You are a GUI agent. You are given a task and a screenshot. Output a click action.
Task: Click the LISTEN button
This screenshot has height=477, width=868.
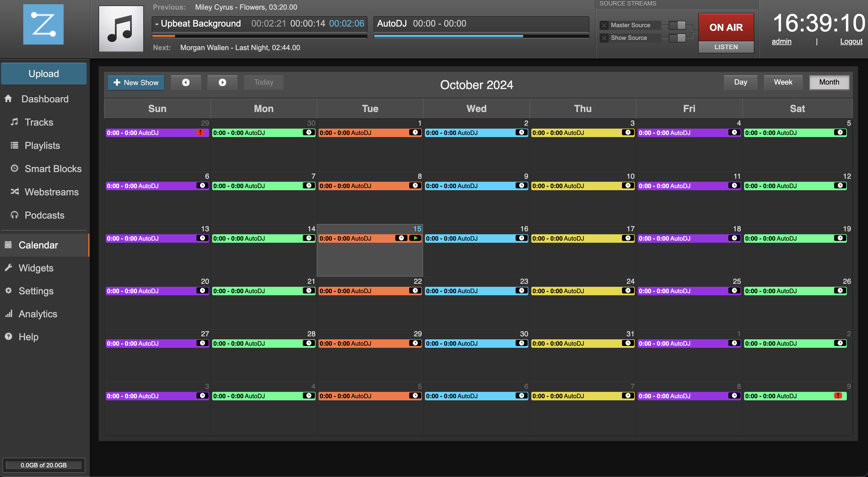726,47
